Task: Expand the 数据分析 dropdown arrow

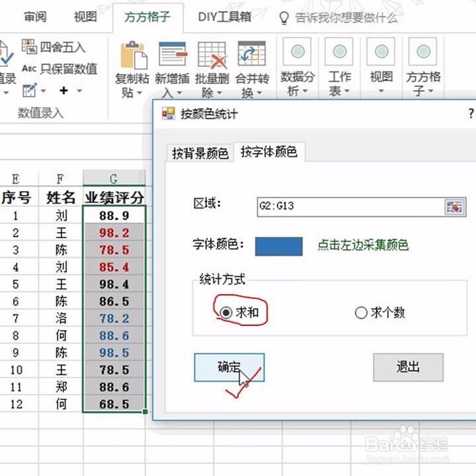Action: [305, 91]
